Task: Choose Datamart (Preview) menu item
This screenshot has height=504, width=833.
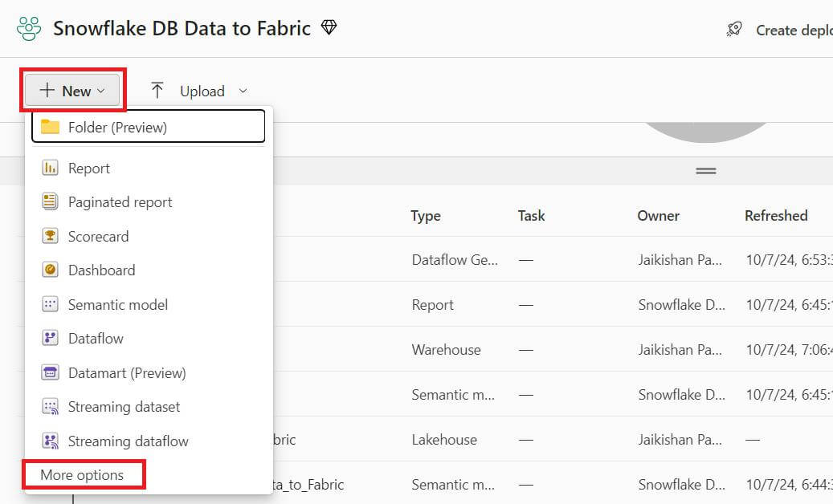Action: click(x=149, y=373)
